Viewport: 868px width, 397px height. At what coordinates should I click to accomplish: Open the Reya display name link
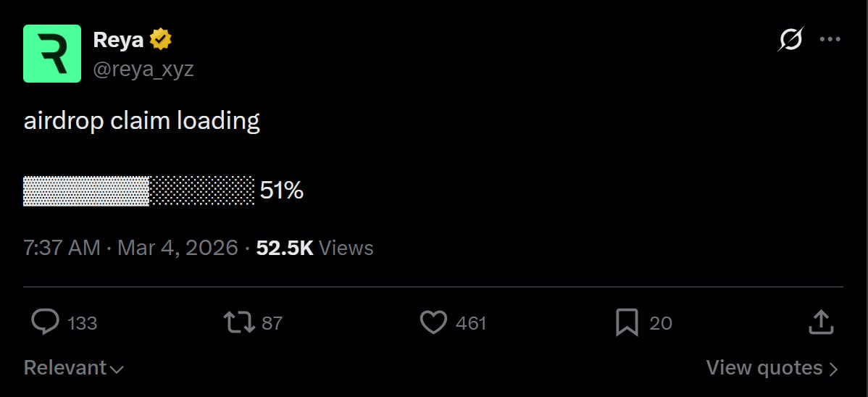point(119,41)
